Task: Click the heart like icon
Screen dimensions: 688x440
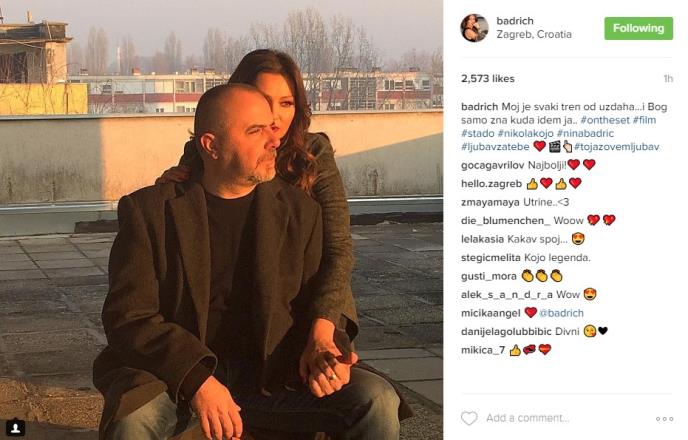Action: [x=469, y=418]
